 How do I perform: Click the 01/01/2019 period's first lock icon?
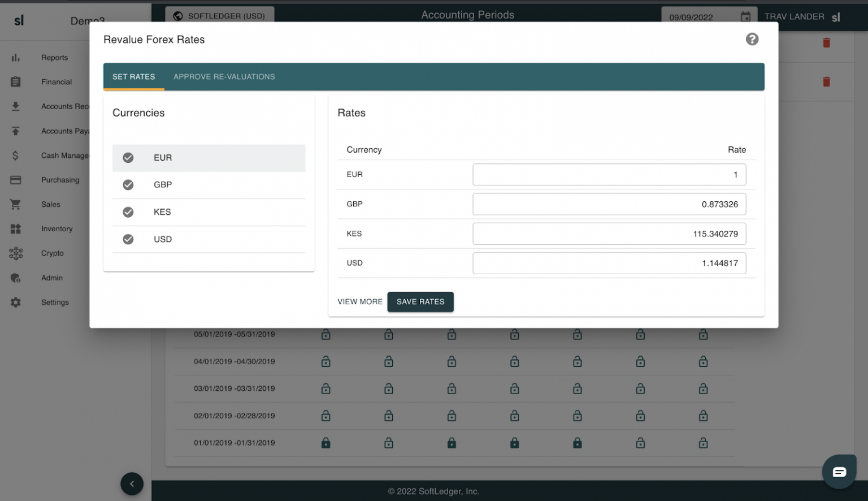point(325,443)
